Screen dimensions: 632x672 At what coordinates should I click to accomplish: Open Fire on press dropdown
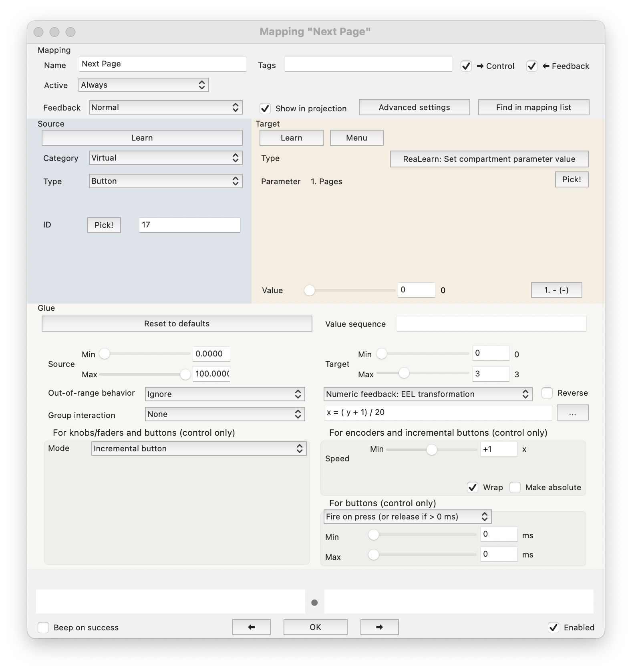pos(407,517)
